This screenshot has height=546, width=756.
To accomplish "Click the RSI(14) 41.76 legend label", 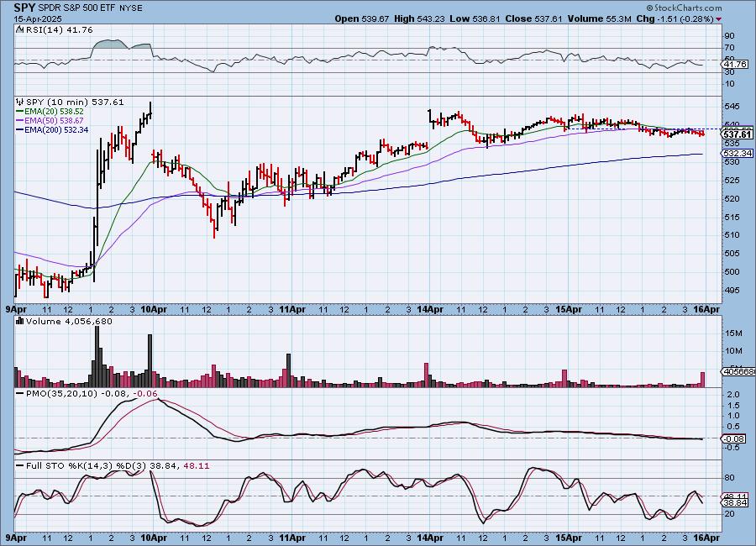I will (x=60, y=29).
